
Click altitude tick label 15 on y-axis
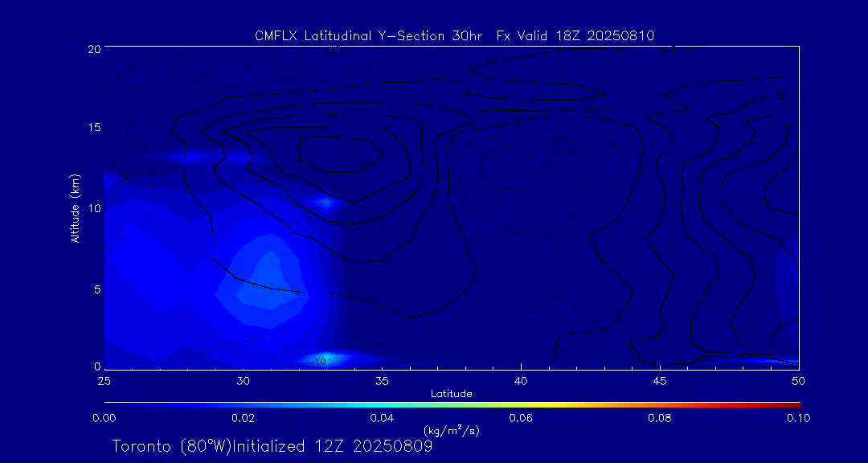point(92,128)
